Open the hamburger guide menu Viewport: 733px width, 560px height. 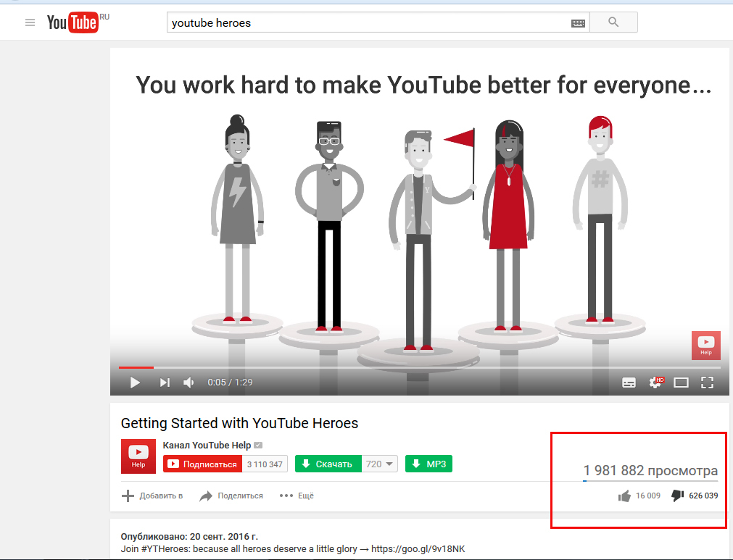30,22
